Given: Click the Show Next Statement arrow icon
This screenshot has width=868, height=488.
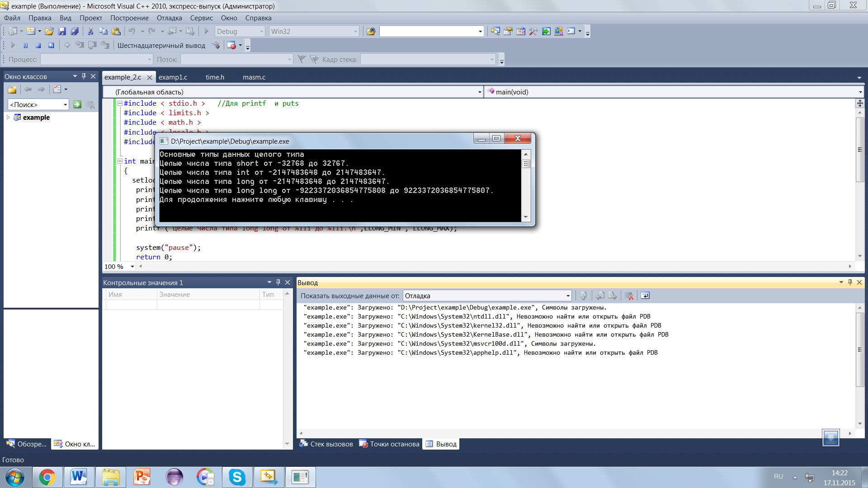Looking at the screenshot, I should 67,45.
